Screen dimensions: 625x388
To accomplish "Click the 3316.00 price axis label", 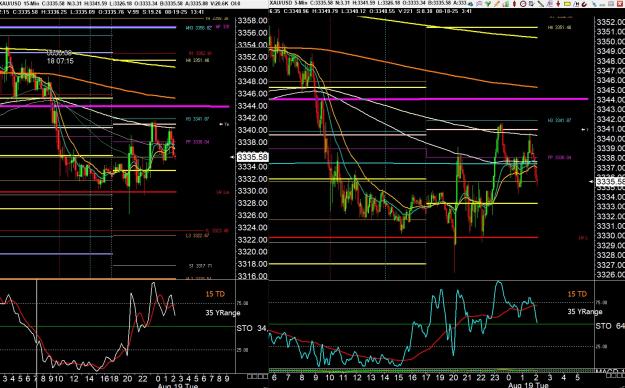I will pyautogui.click(x=252, y=276).
